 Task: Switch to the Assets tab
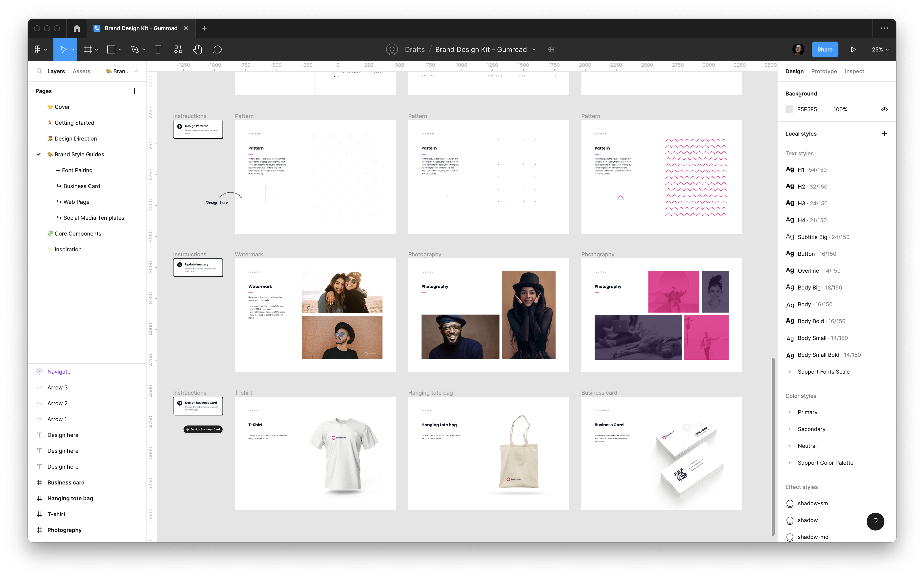[81, 71]
